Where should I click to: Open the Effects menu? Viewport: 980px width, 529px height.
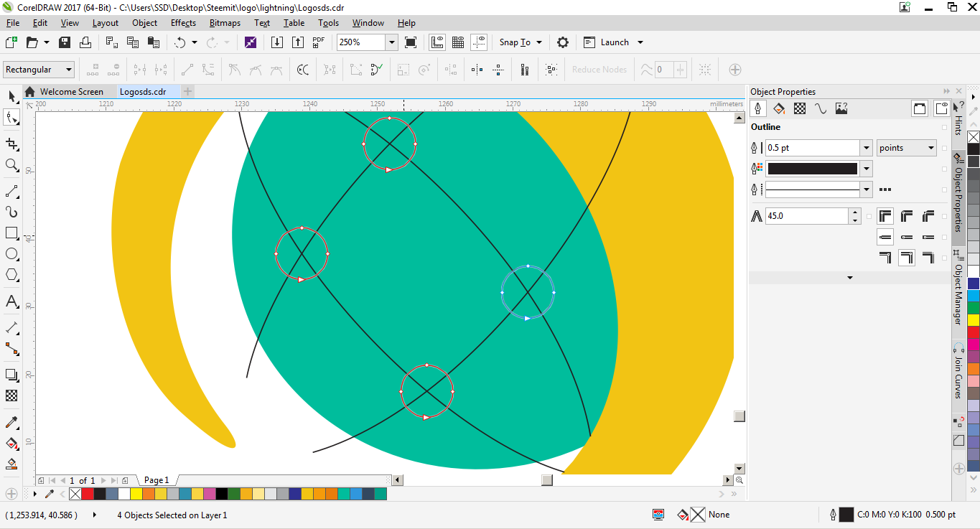183,23
